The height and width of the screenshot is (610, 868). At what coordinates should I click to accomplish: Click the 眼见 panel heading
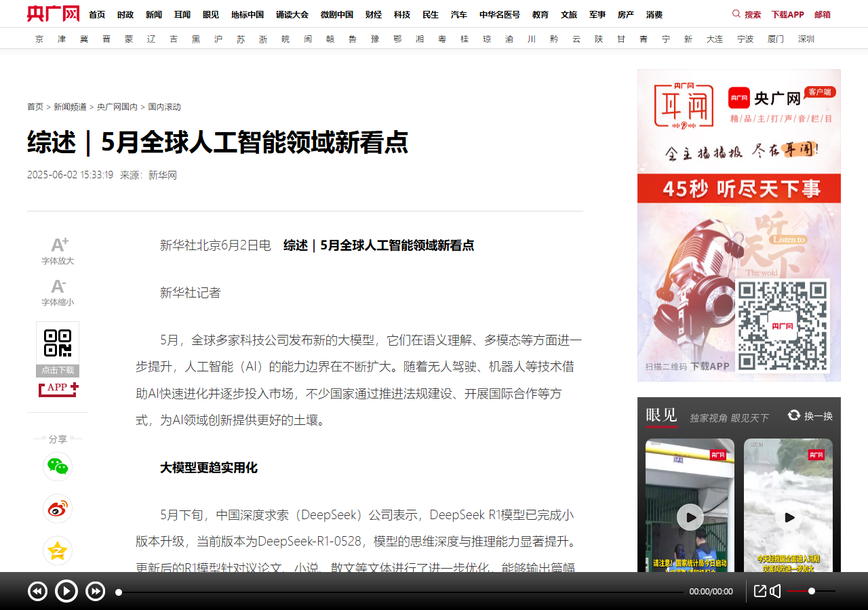(x=661, y=415)
